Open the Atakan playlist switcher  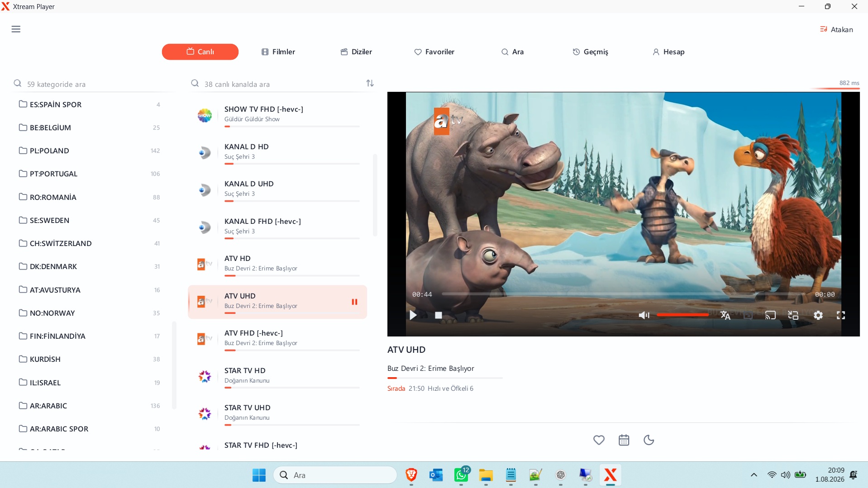point(836,29)
